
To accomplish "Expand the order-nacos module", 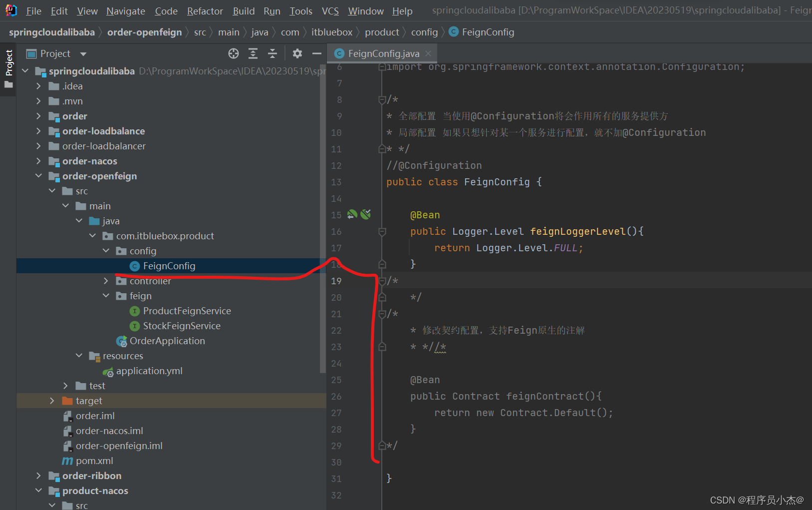I will [x=38, y=161].
